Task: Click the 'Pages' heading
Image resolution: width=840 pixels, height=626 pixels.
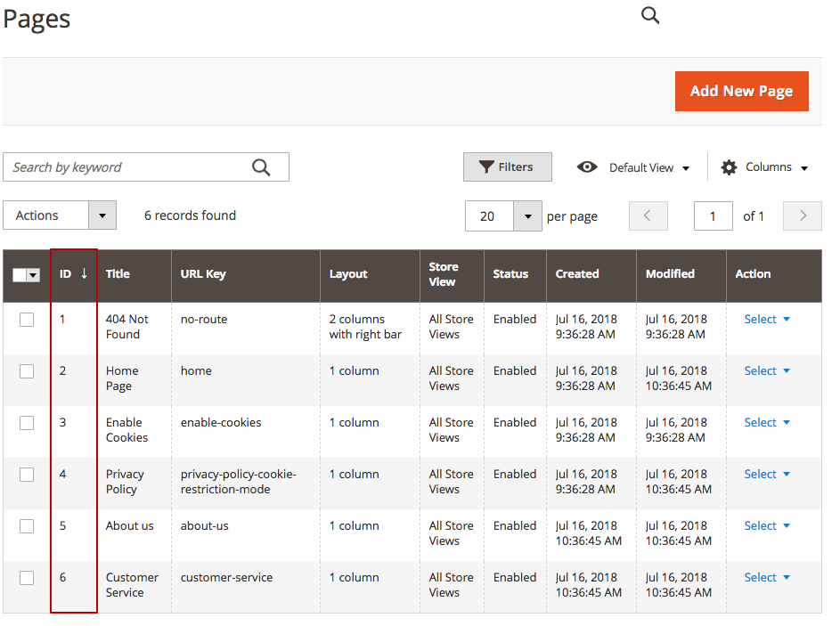Action: pyautogui.click(x=37, y=20)
